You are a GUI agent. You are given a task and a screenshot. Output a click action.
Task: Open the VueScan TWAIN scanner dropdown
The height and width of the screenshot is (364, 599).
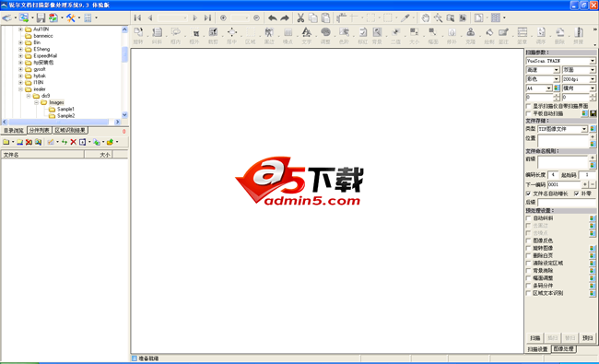[593, 61]
